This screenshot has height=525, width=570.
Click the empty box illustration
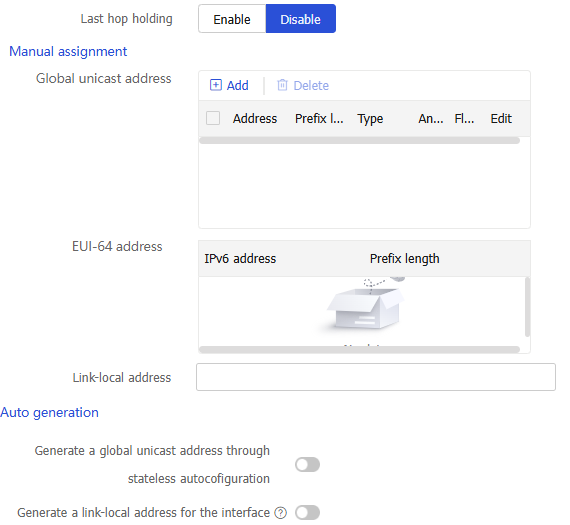pos(365,305)
